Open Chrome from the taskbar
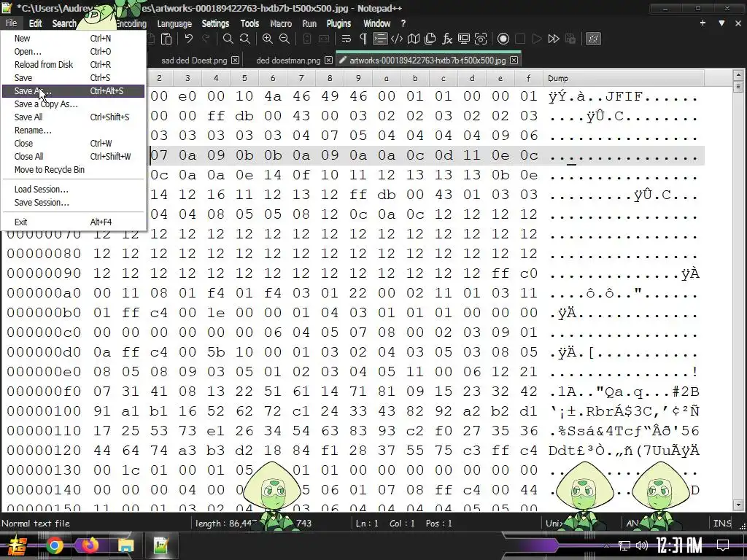 54,545
